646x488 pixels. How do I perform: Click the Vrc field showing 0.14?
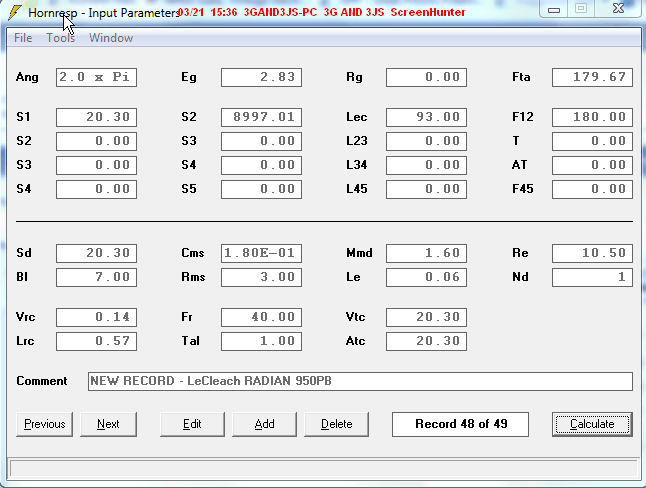(96, 317)
